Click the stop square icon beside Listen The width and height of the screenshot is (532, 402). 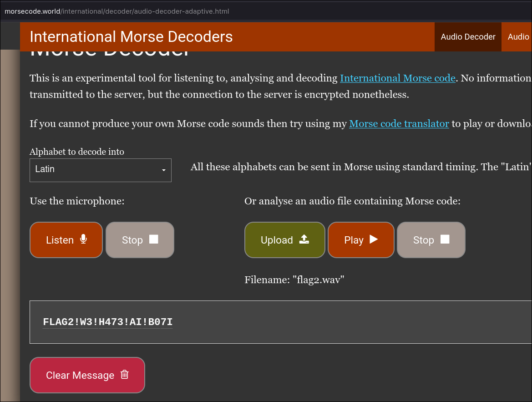[154, 239]
